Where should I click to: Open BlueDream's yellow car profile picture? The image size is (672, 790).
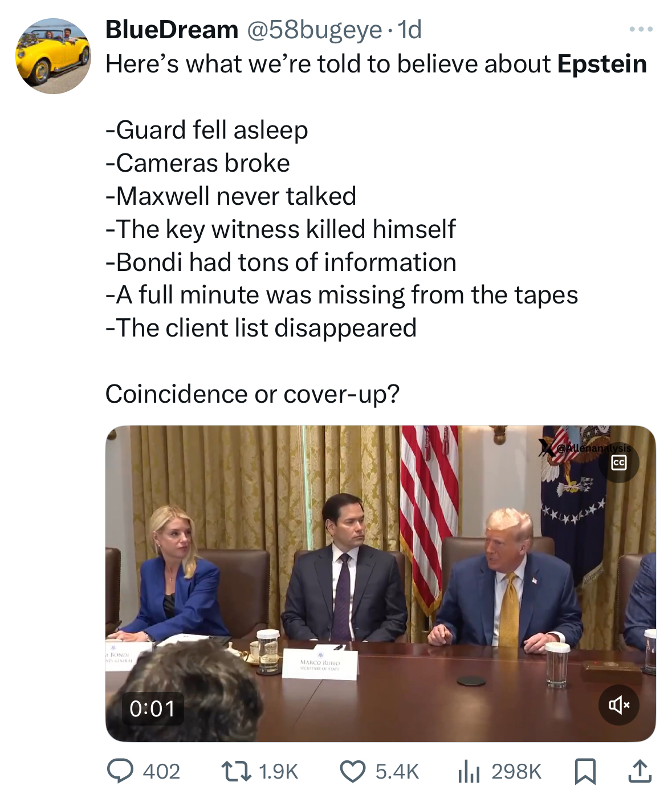[x=53, y=56]
